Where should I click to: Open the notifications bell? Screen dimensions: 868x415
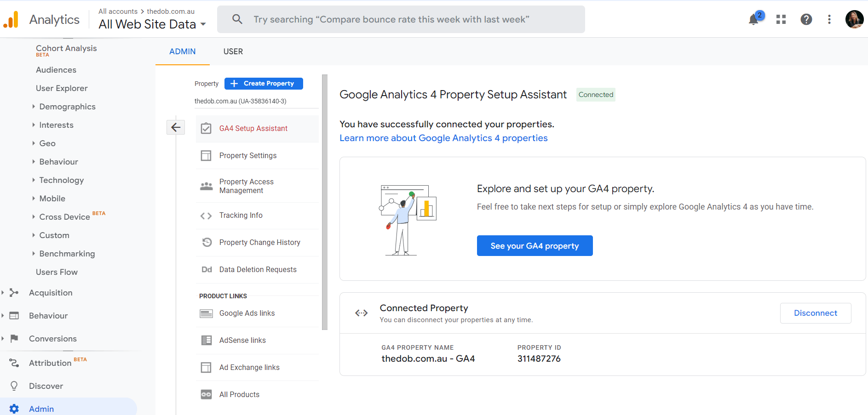point(753,19)
